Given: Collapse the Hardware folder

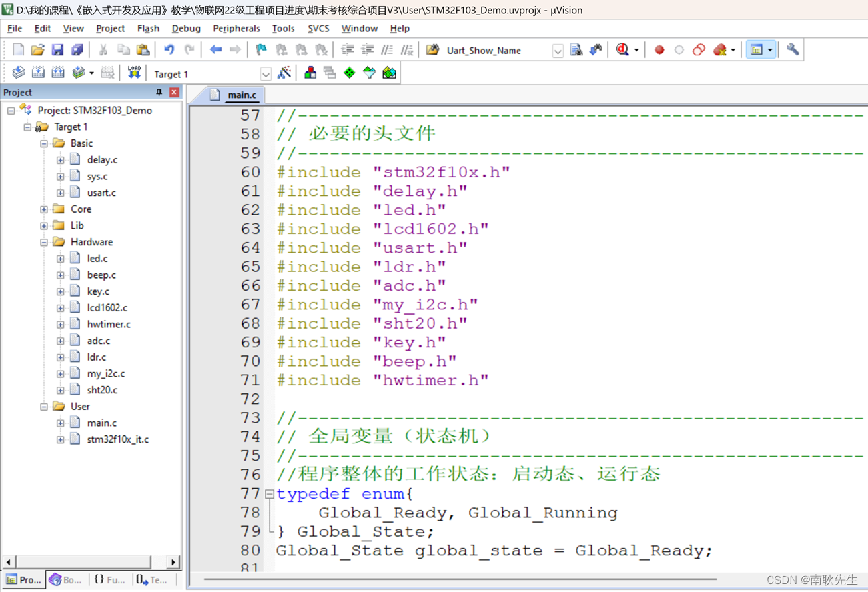Looking at the screenshot, I should [44, 242].
